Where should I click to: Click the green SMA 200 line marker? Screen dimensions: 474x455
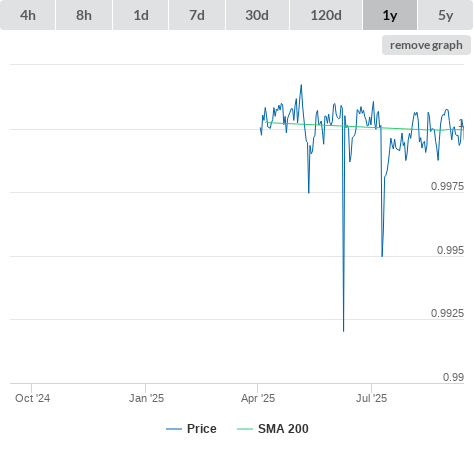coord(245,429)
